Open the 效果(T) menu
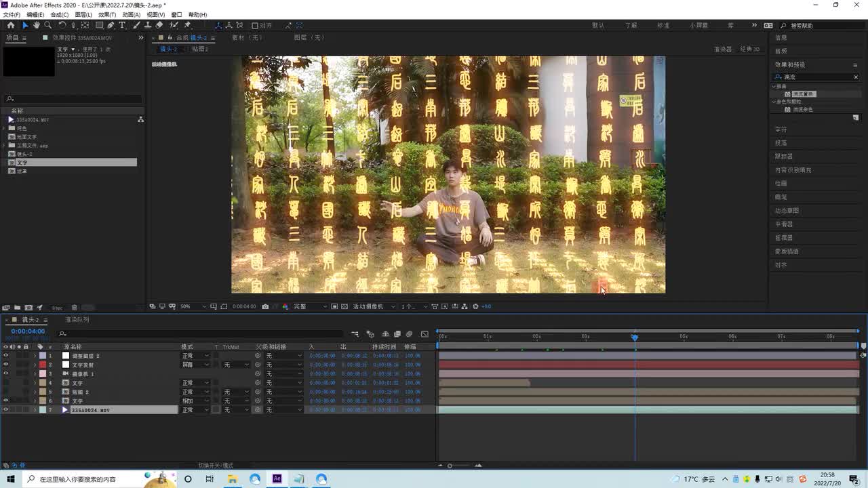868x488 pixels. tap(107, 14)
